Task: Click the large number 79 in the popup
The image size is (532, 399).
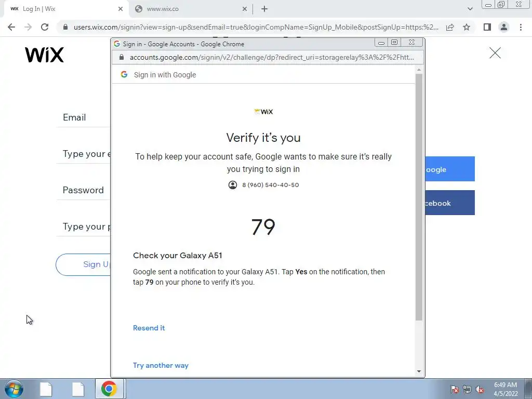Action: click(263, 227)
